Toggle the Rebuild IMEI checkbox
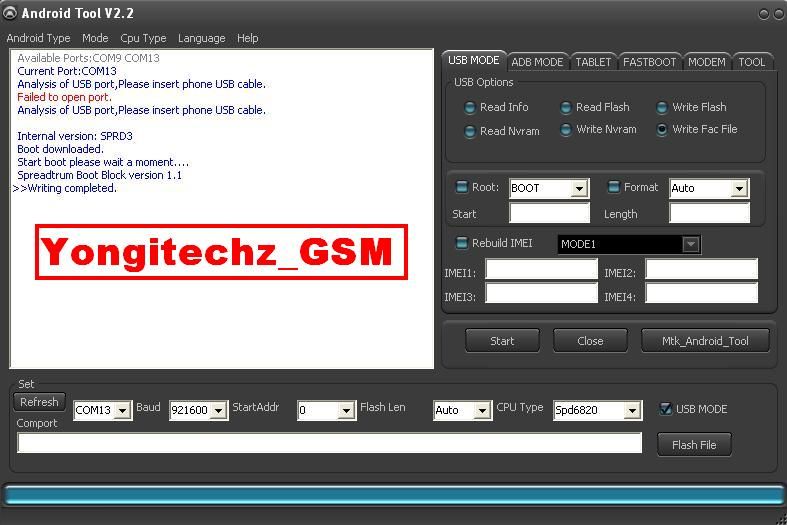The image size is (787, 525). coord(462,243)
